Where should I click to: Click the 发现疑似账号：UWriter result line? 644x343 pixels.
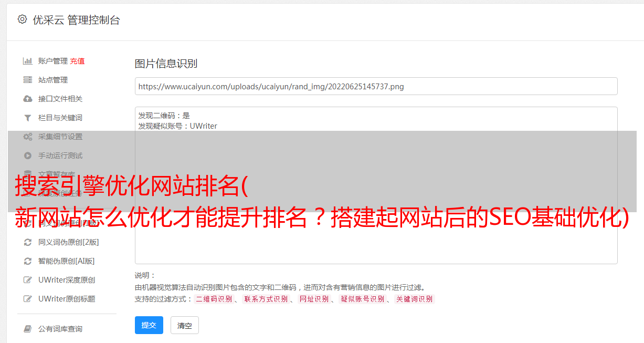pos(178,126)
